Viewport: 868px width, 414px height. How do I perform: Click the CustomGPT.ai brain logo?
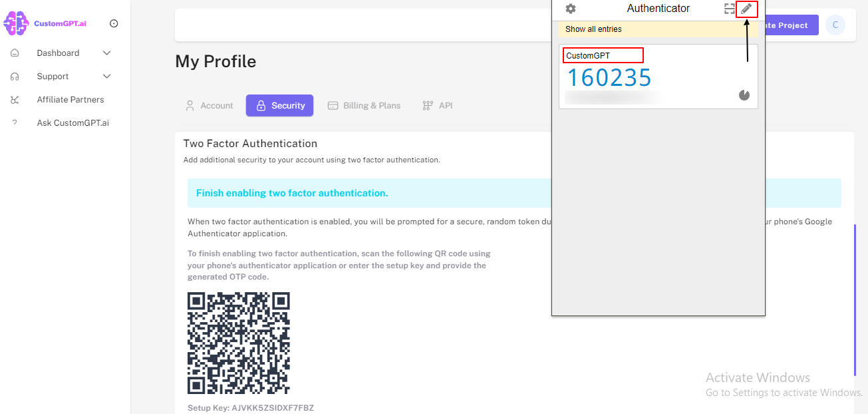[17, 23]
